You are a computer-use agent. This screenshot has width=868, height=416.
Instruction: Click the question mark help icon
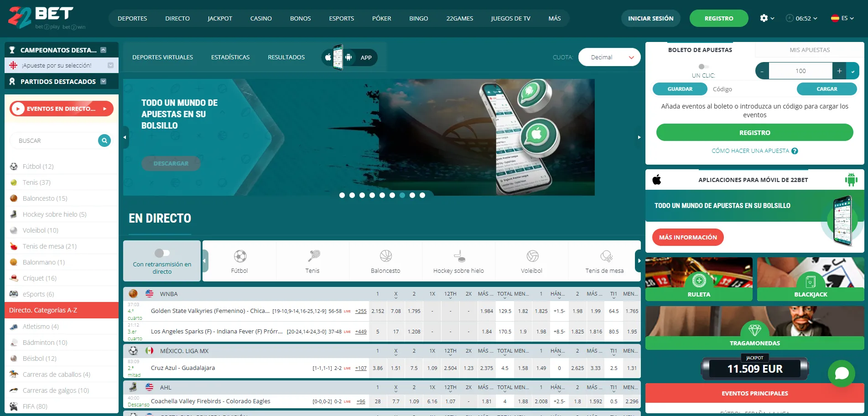click(x=795, y=151)
